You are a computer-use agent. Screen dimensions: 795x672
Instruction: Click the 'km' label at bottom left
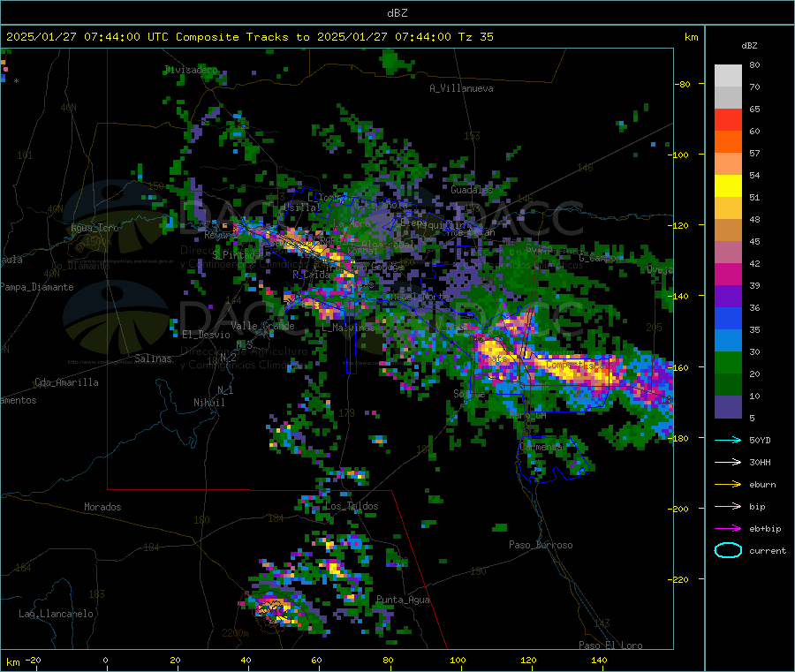click(13, 662)
